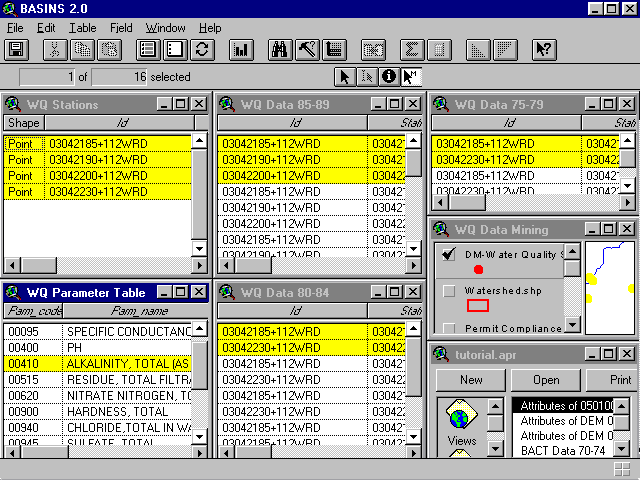This screenshot has width=640, height=480.
Task: Click the total-records field showing 16
Action: [119, 77]
